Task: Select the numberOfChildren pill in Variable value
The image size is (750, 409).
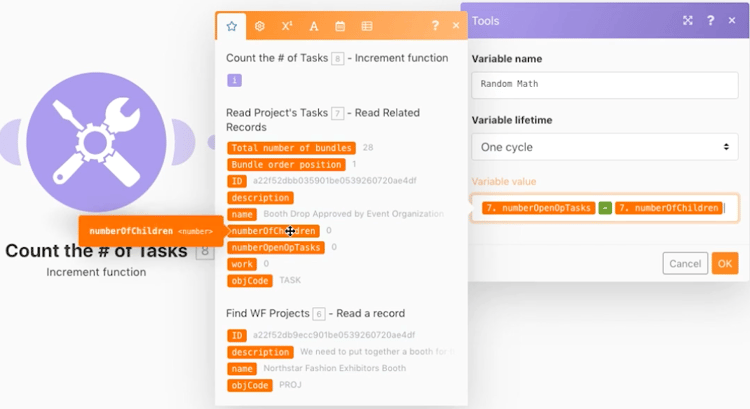Action: (x=669, y=208)
